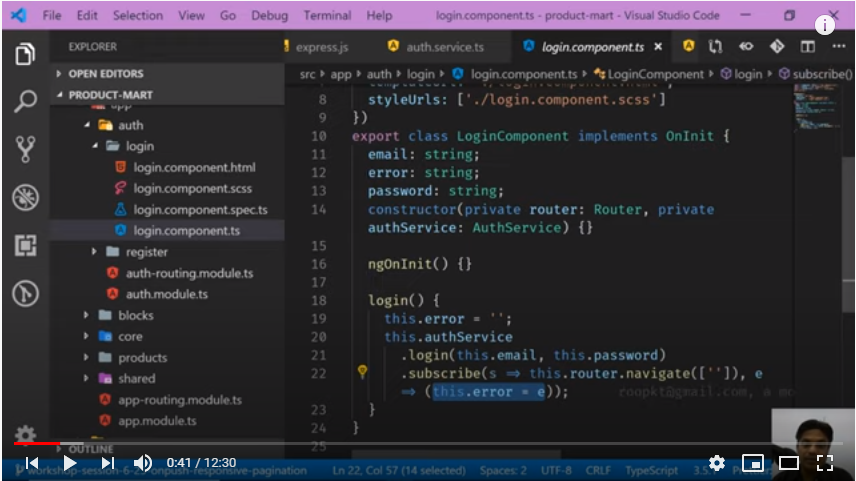This screenshot has width=856, height=481.
Task: Skip to the next video
Action: [108, 463]
